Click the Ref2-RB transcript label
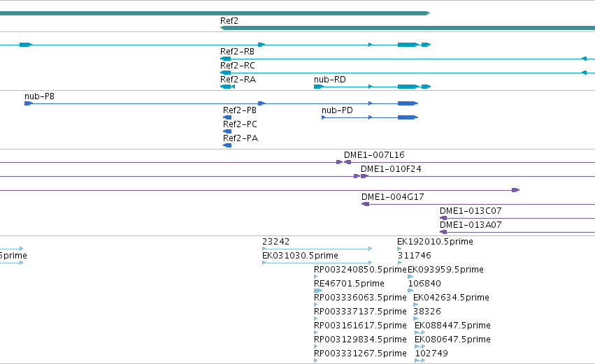The height and width of the screenshot is (364, 595). click(237, 52)
